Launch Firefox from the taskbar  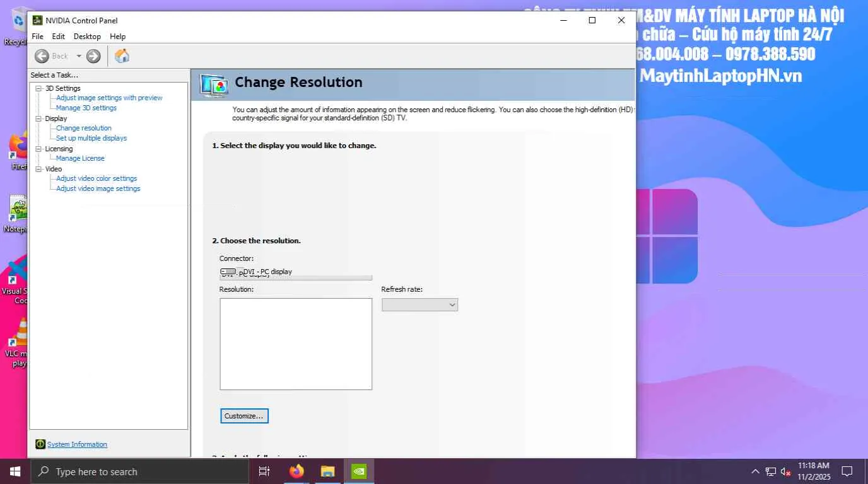pyautogui.click(x=296, y=471)
